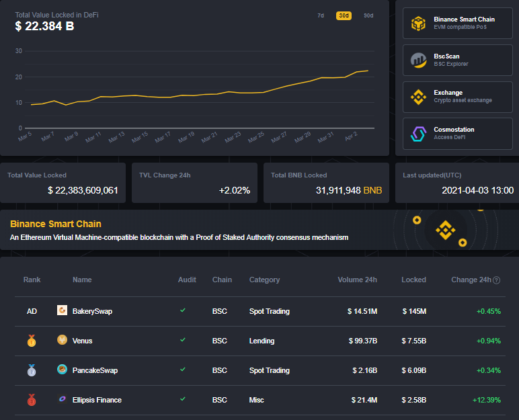The width and height of the screenshot is (519, 420).
Task: Open the Ellipsis Finance name link
Action: [97, 400]
